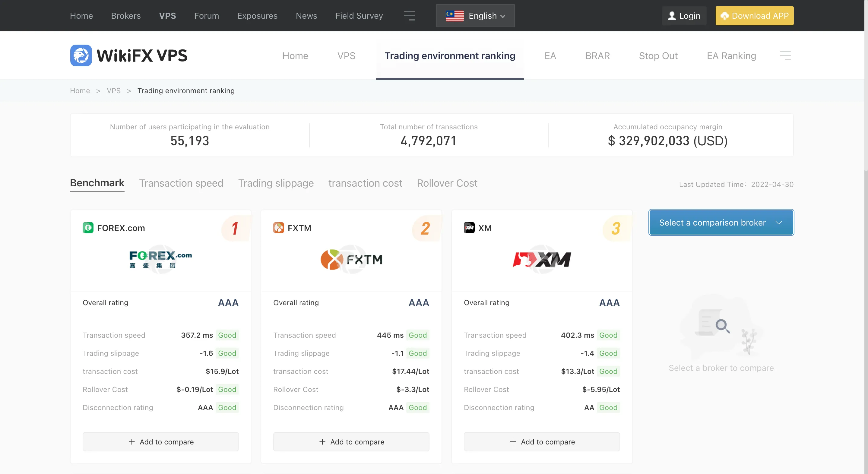Go to Home in the dark top bar
The height and width of the screenshot is (474, 868).
pos(81,15)
